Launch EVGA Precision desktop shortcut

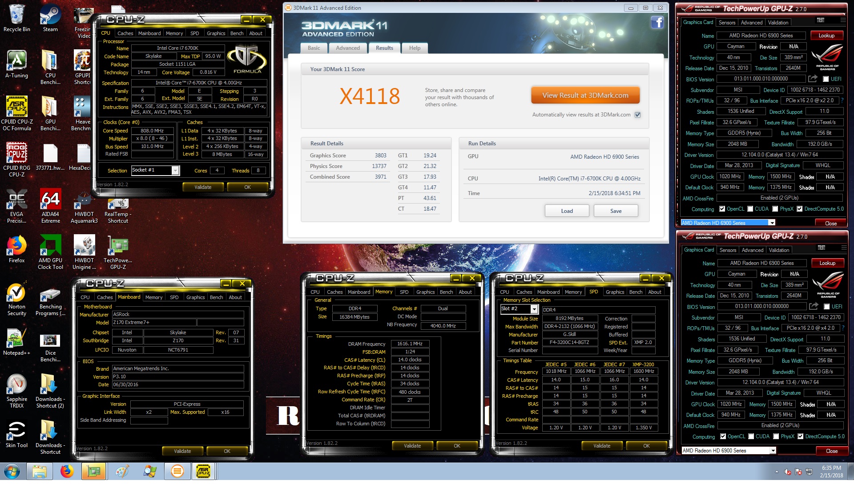coord(17,206)
